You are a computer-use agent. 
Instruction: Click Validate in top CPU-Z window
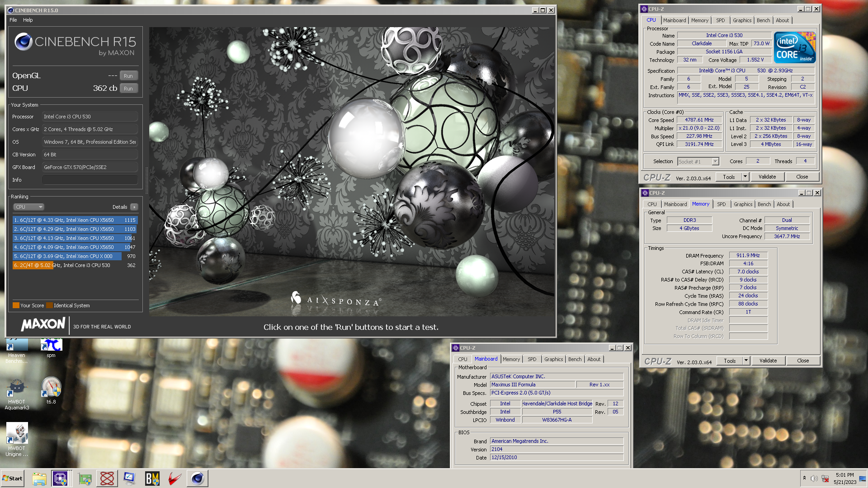(767, 177)
